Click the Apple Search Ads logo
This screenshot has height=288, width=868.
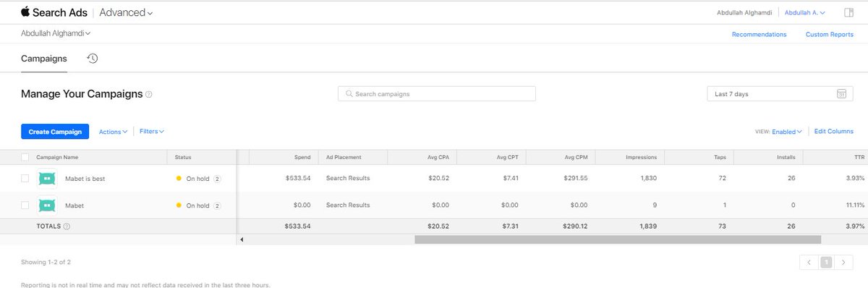(x=54, y=12)
